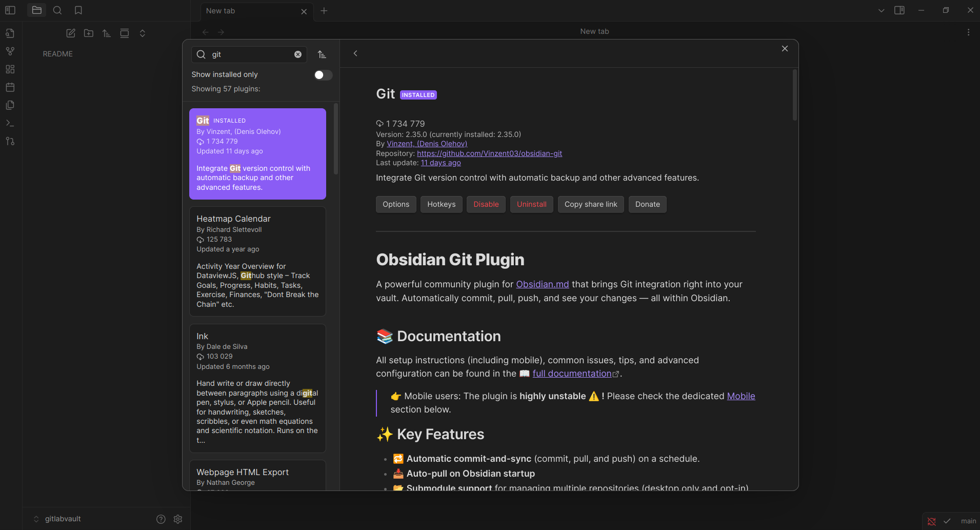Click the plugin list scrollbar
This screenshot has height=530, width=980.
coord(336,139)
